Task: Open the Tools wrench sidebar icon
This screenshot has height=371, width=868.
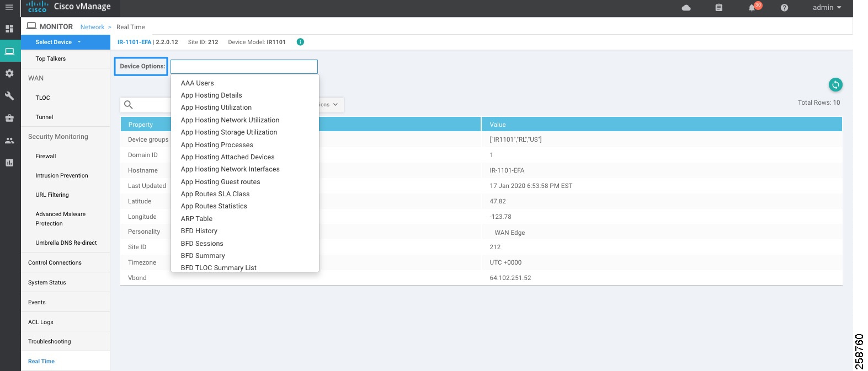Action: (9, 96)
